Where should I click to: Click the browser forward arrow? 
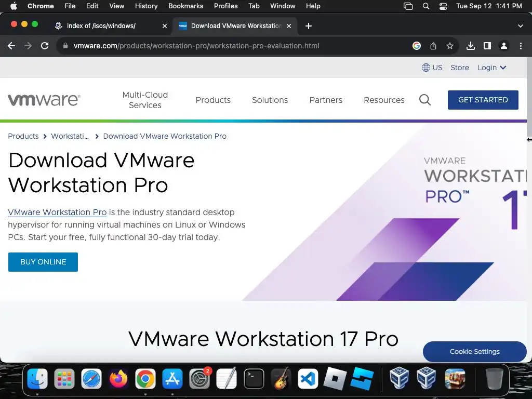click(x=28, y=46)
